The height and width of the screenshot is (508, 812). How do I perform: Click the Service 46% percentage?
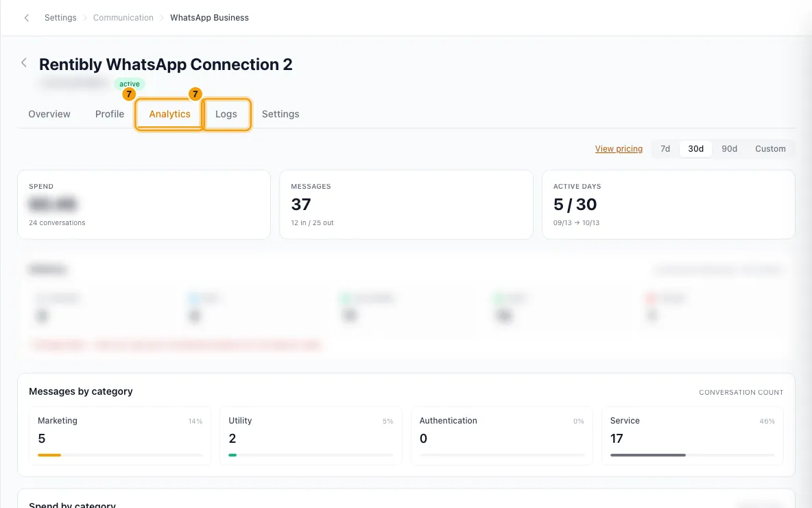pos(767,422)
